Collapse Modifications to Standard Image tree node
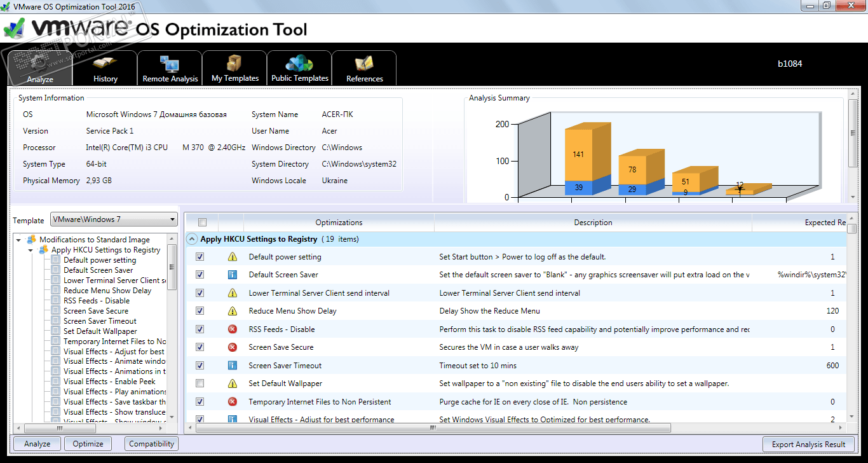Screen dimensions: 868x463 point(19,240)
